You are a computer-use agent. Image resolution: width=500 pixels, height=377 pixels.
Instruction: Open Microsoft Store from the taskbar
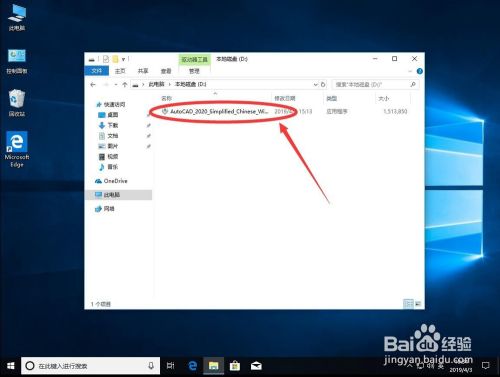[235, 366]
